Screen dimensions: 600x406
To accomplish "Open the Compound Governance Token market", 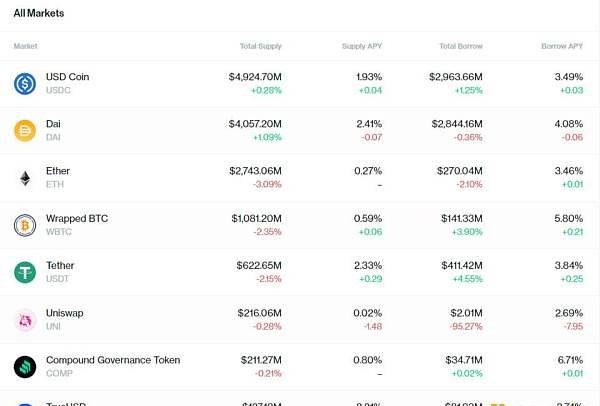I will point(300,367).
